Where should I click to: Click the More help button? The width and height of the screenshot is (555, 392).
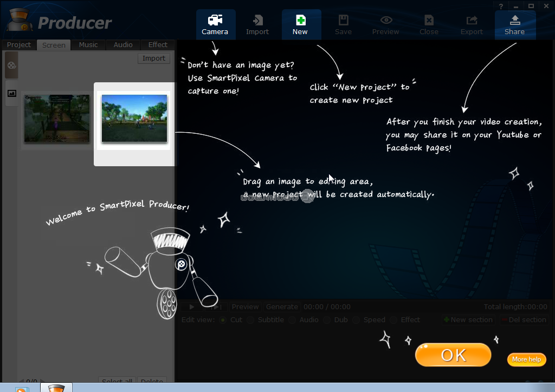527,360
